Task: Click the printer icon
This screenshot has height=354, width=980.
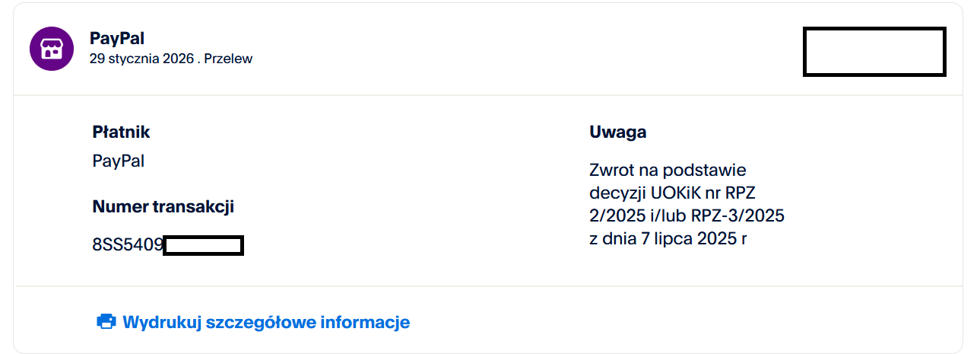Action: [x=106, y=321]
